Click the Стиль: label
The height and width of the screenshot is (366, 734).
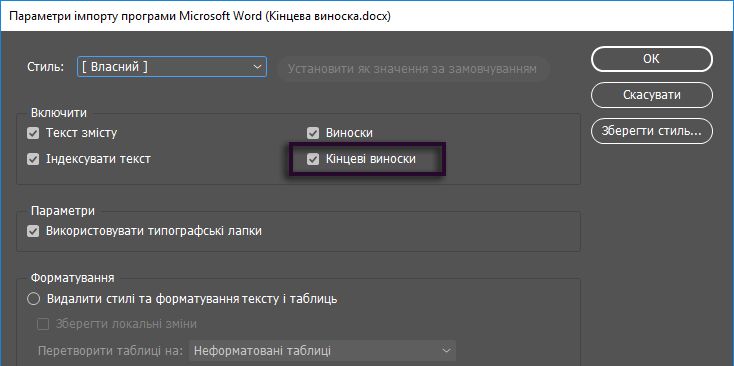click(45, 67)
